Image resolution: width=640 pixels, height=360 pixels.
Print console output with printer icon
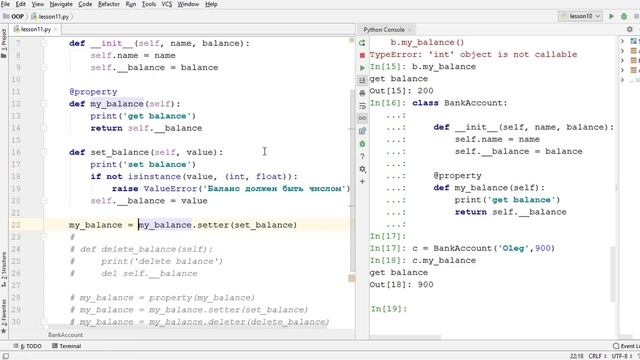point(362,93)
